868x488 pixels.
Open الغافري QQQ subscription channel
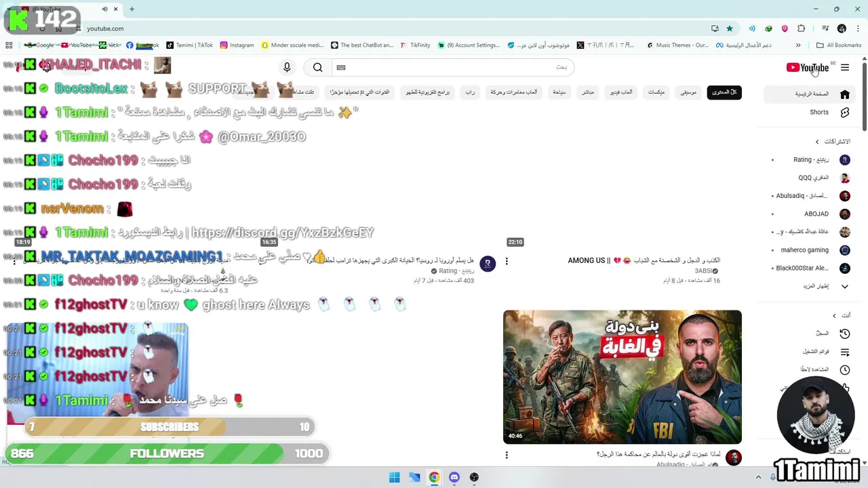point(811,178)
